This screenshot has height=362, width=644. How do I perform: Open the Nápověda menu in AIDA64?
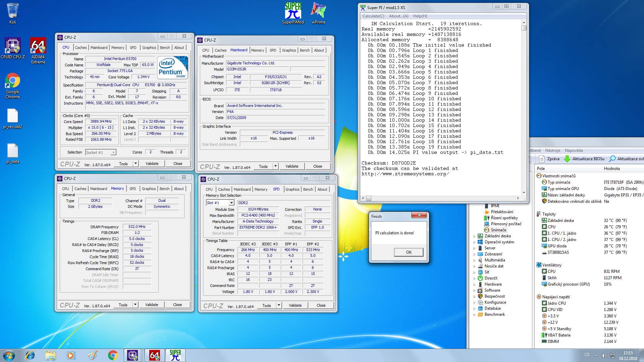574,150
